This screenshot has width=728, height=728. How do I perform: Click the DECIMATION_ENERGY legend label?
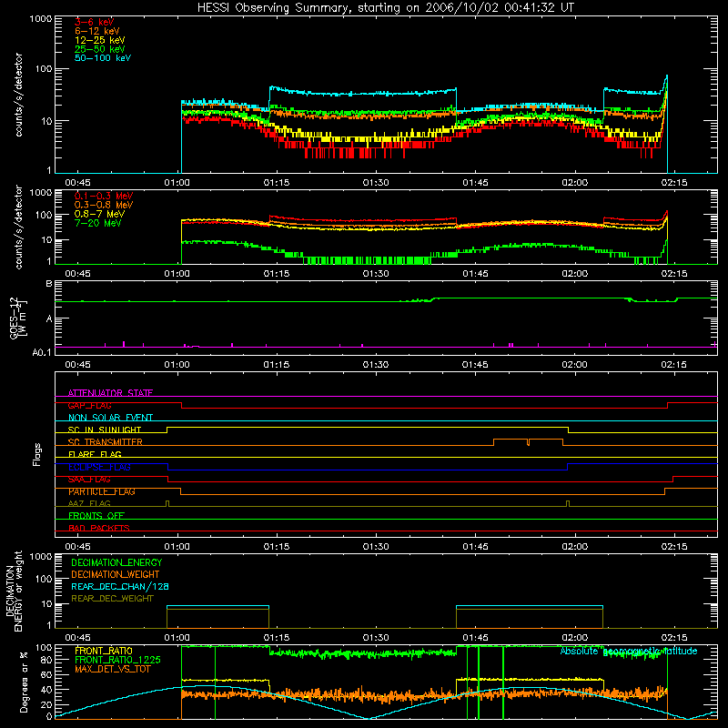[x=116, y=562]
